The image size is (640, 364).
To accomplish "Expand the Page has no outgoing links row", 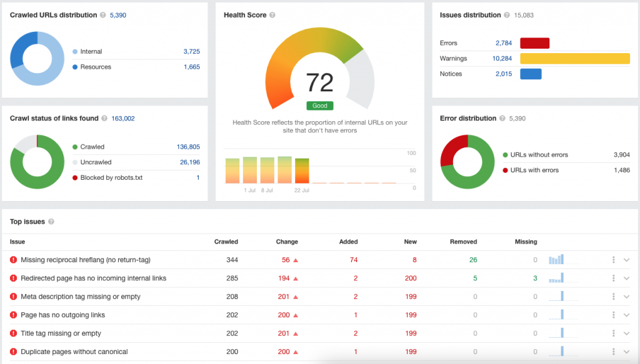I will point(627,315).
